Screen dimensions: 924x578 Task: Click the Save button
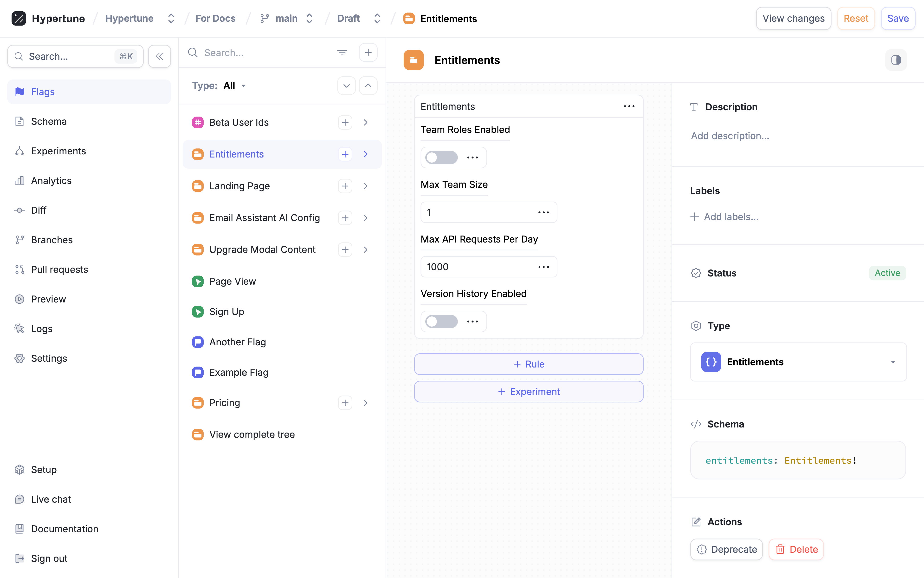[x=897, y=18]
